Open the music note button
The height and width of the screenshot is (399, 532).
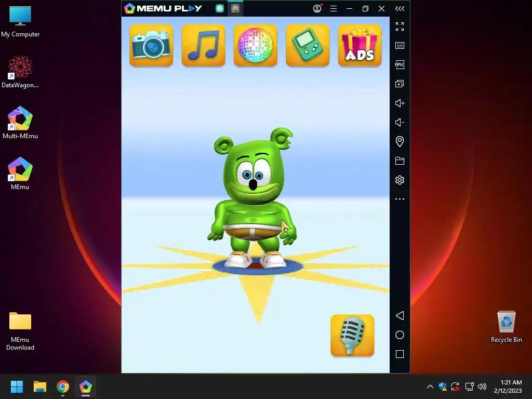pos(203,45)
